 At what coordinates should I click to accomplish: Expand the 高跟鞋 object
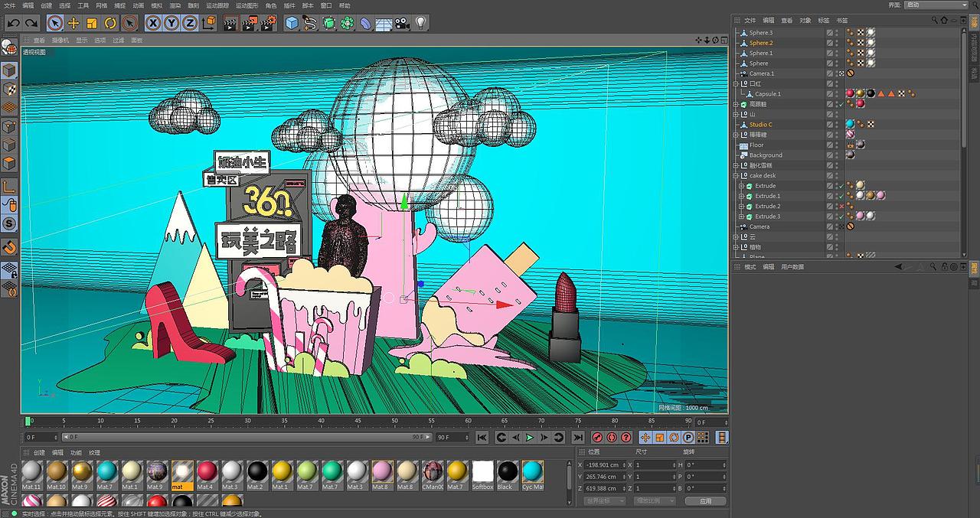coord(737,104)
